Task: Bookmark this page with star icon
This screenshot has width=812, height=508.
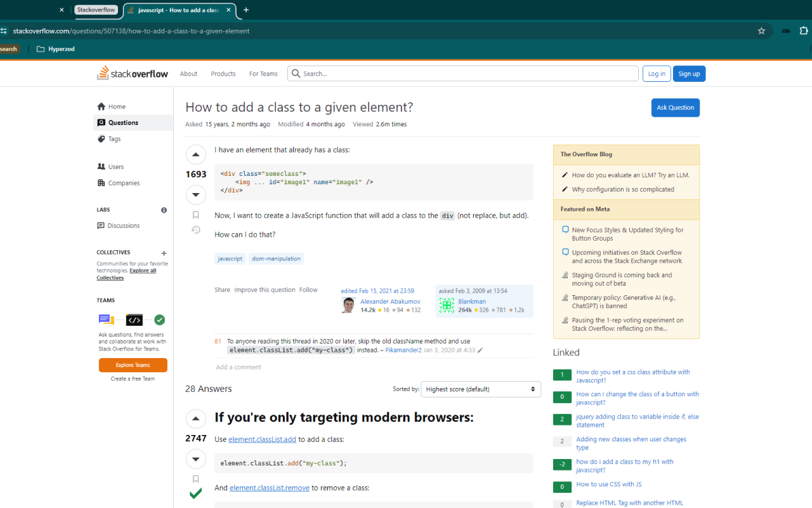Action: pyautogui.click(x=761, y=30)
